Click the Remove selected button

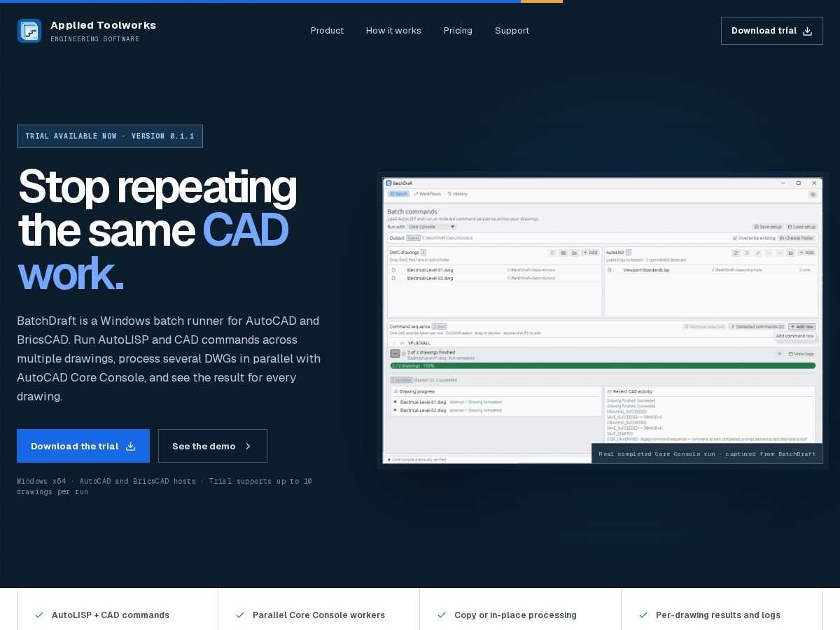704,327
